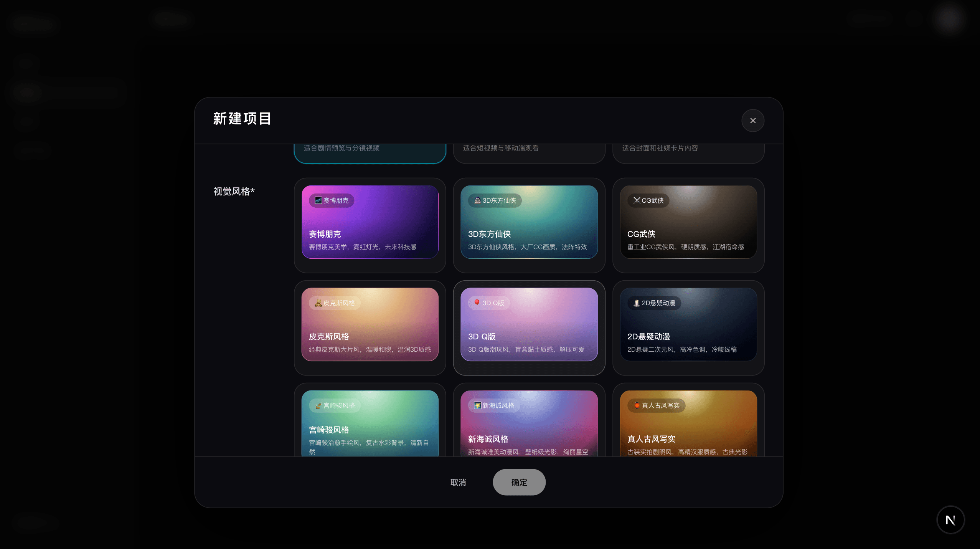
Task: Open the Next.js N indicator icon
Action: click(950, 520)
